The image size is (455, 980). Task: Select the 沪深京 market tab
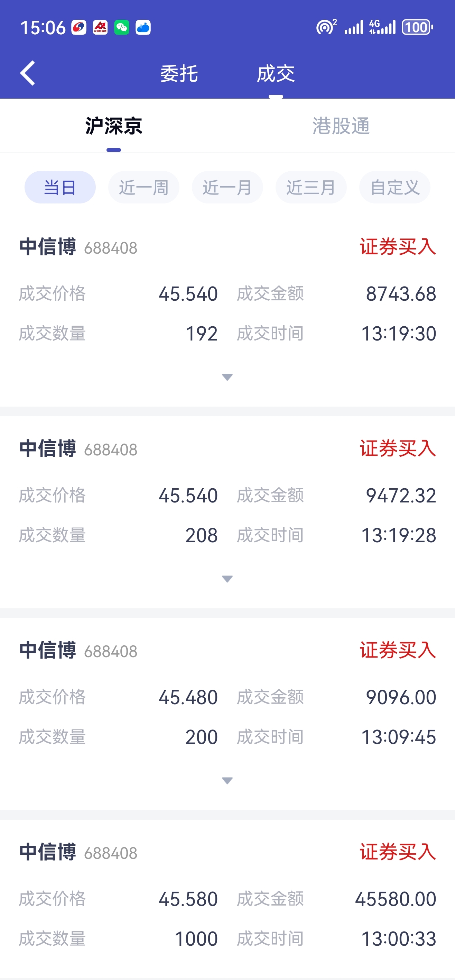(114, 126)
